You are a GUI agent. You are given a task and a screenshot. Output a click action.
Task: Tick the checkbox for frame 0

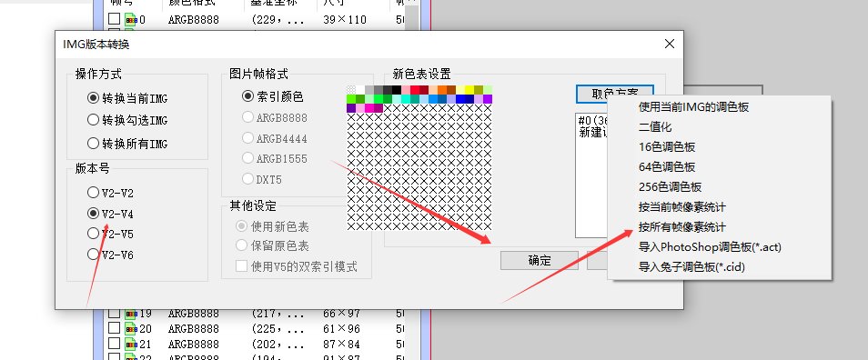(114, 19)
